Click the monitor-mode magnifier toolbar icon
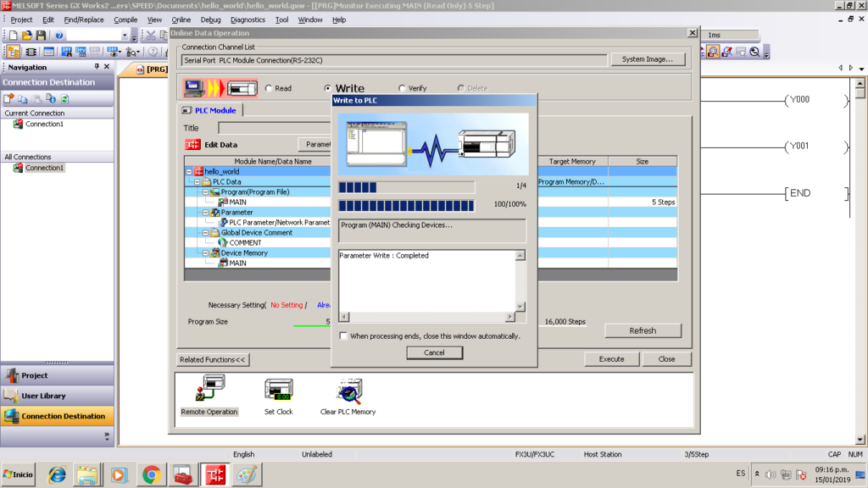The image size is (868, 488). click(x=713, y=52)
